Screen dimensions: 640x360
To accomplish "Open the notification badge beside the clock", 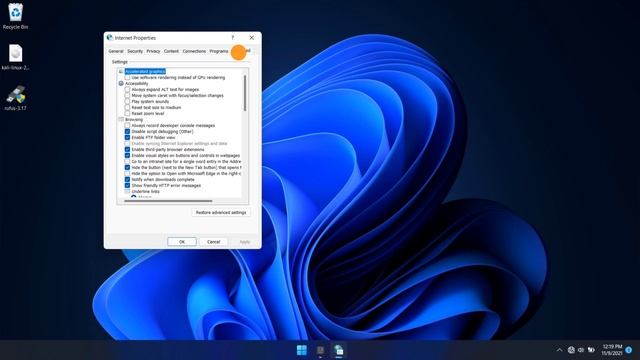I will tap(629, 350).
